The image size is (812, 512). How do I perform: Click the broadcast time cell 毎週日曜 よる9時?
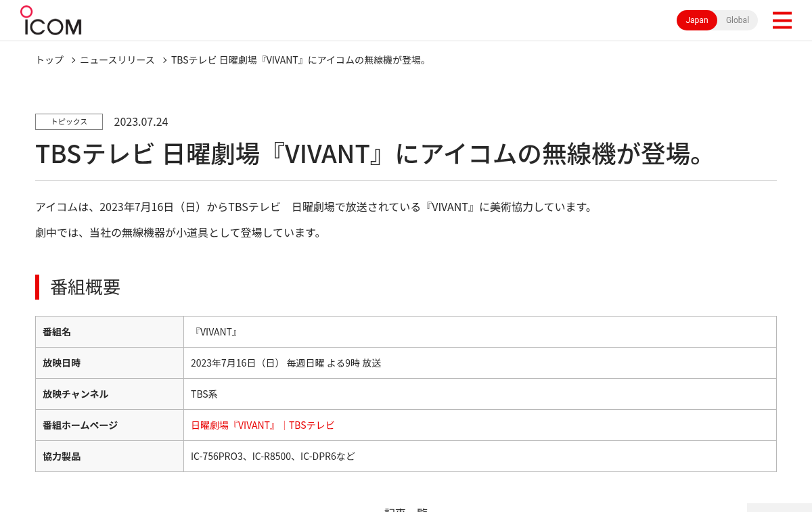480,363
